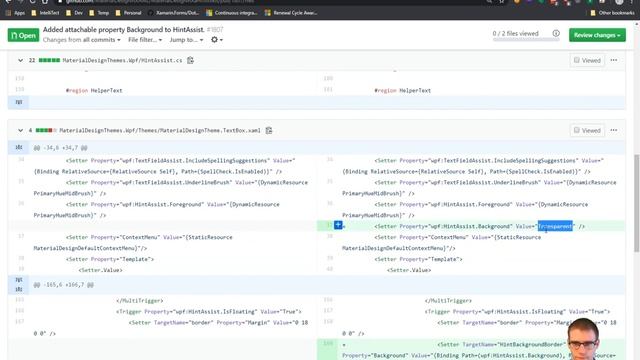Expand hidden lines below HelperText region
Image resolution: width=640 pixels, height=360 pixels.
[x=18, y=102]
